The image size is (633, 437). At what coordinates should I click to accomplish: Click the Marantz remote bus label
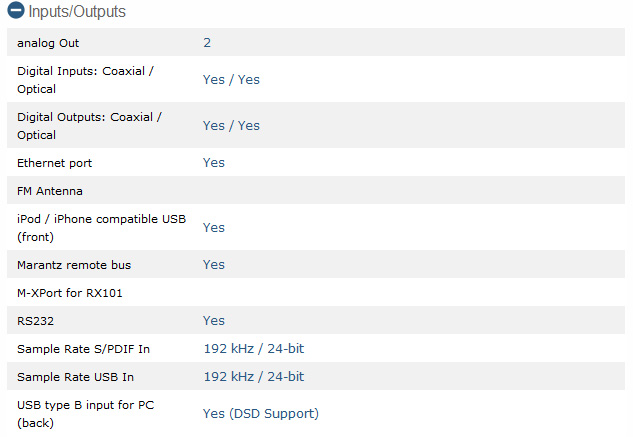pyautogui.click(x=74, y=265)
